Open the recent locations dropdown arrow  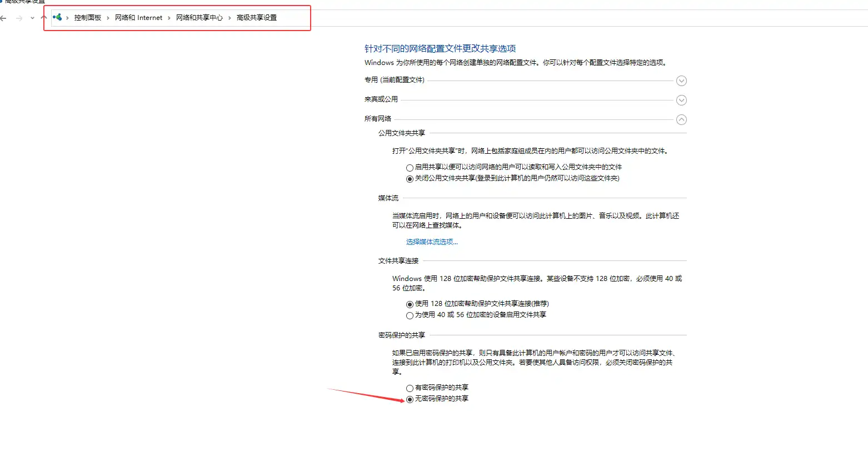[x=32, y=18]
